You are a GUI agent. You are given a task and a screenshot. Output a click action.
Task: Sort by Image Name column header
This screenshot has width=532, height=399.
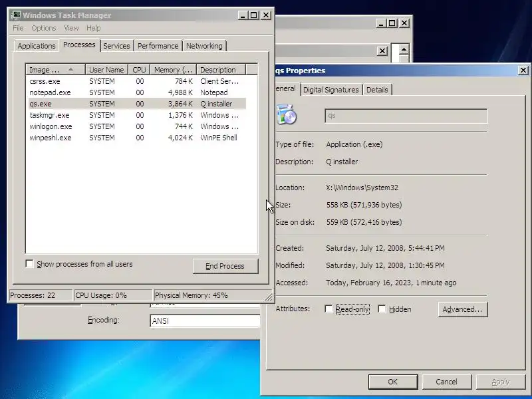[x=55, y=70]
